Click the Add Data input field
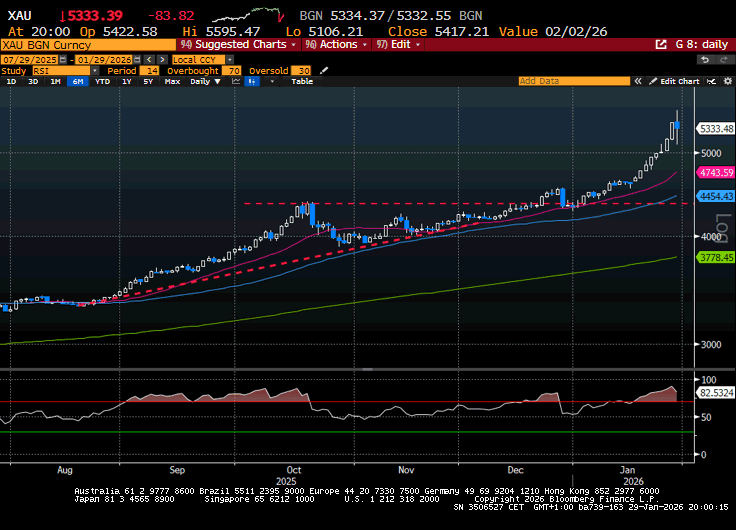Image resolution: width=736 pixels, height=530 pixels. (x=575, y=82)
